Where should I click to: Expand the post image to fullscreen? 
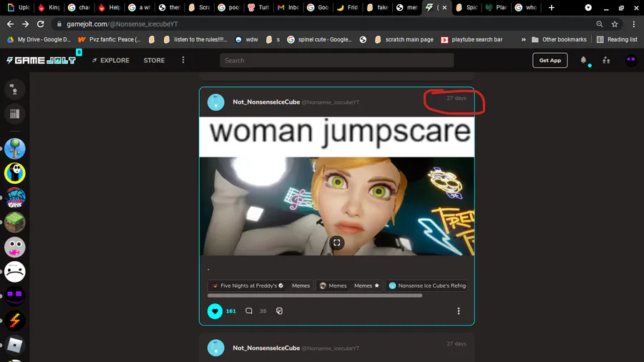click(337, 243)
